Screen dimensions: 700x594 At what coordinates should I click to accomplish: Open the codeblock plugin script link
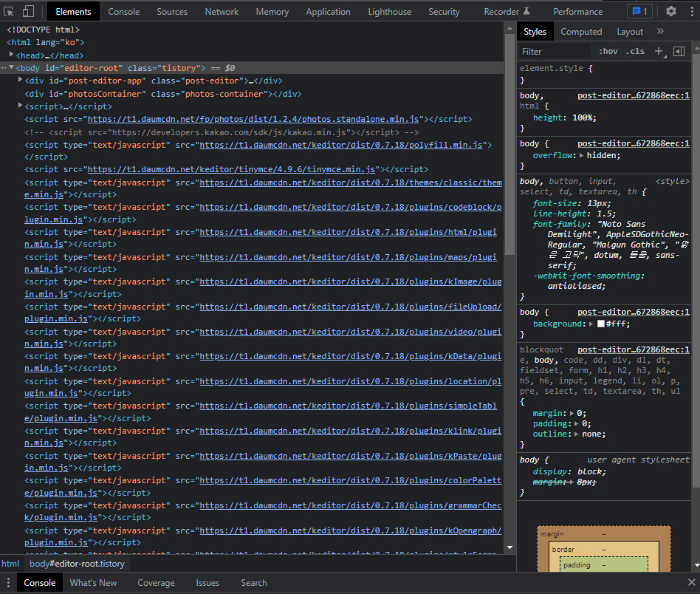(x=351, y=207)
